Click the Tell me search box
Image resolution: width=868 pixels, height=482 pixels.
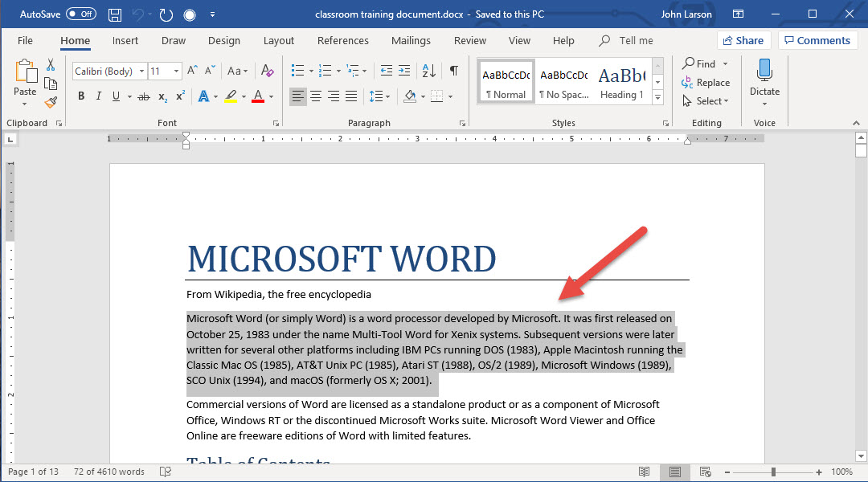(x=636, y=41)
